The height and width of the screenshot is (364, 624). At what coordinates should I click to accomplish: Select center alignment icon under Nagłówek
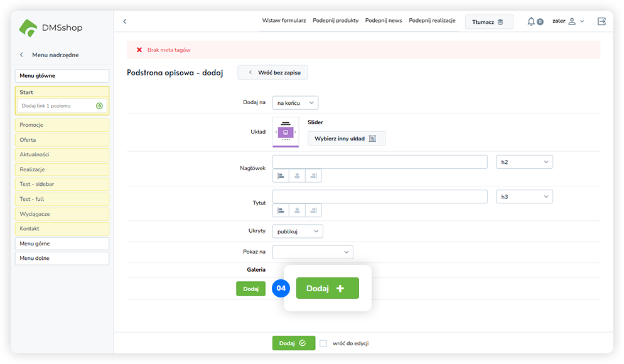pyautogui.click(x=297, y=176)
